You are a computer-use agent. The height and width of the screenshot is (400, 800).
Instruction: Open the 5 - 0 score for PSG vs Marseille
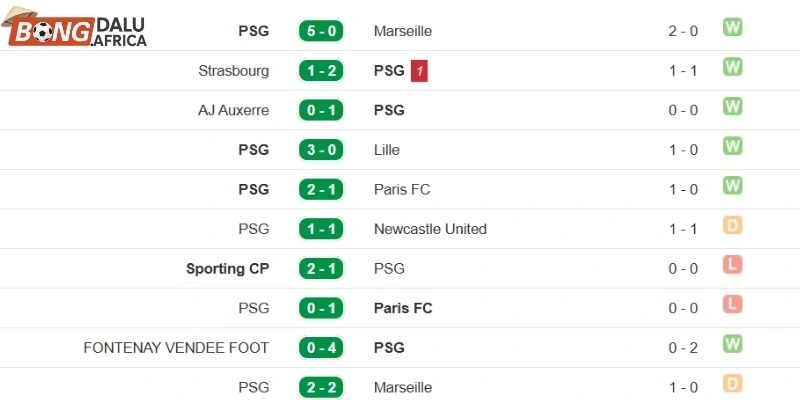(320, 31)
